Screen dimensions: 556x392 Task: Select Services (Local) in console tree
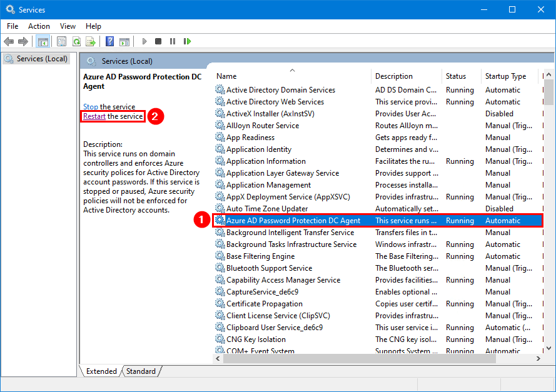pyautogui.click(x=37, y=59)
